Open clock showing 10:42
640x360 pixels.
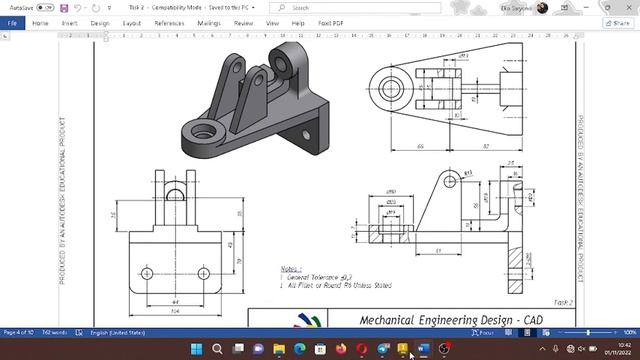tap(619, 349)
